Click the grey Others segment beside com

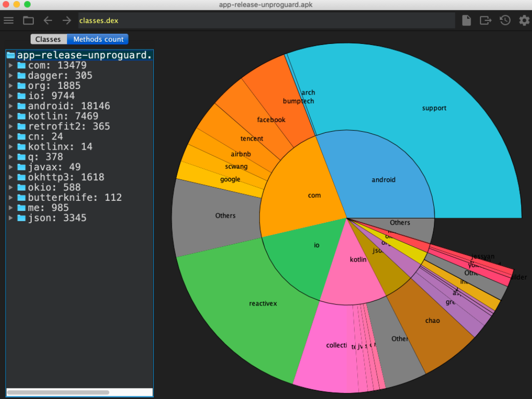(225, 216)
